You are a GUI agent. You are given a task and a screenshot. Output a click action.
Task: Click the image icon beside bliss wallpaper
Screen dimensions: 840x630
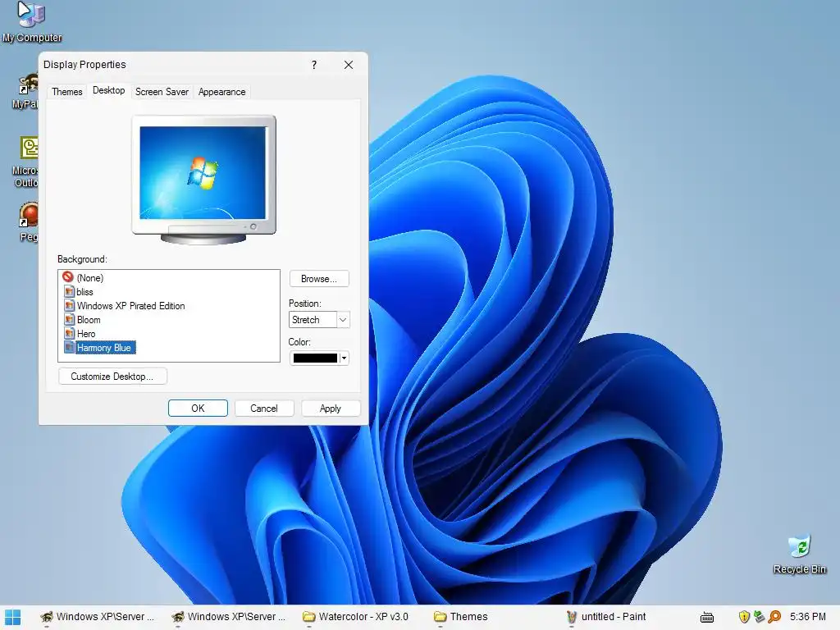[x=69, y=291]
